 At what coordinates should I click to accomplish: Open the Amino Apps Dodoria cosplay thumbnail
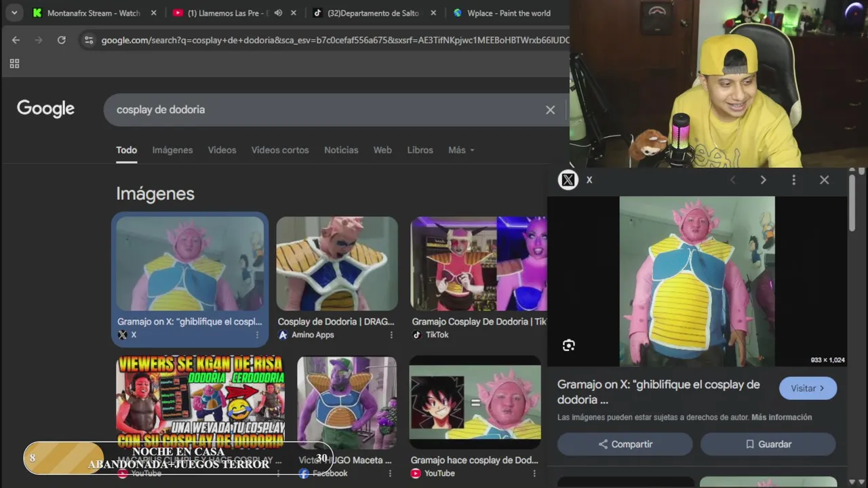[x=337, y=264]
